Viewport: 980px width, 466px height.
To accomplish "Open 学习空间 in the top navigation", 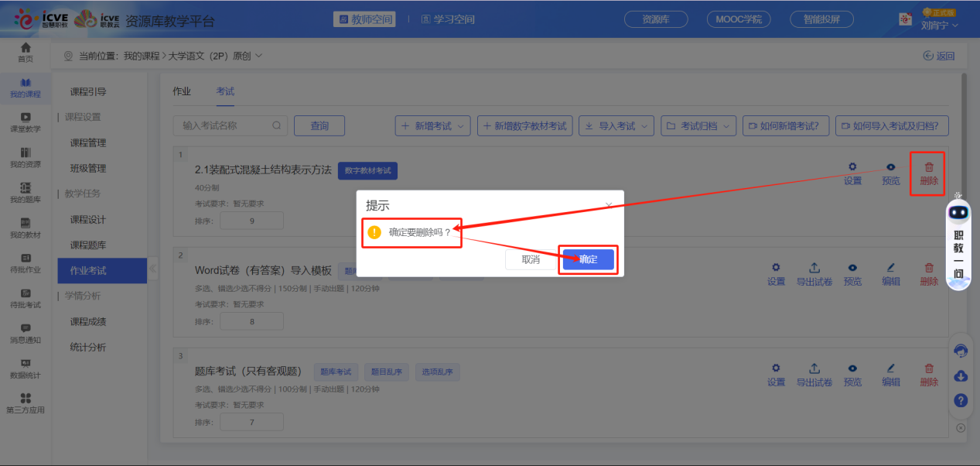I will tap(446, 19).
